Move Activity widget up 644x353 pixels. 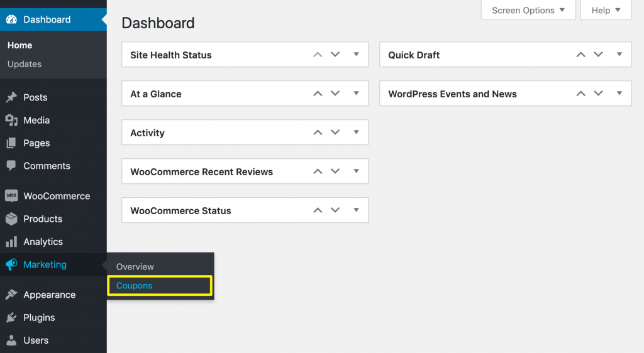point(318,133)
